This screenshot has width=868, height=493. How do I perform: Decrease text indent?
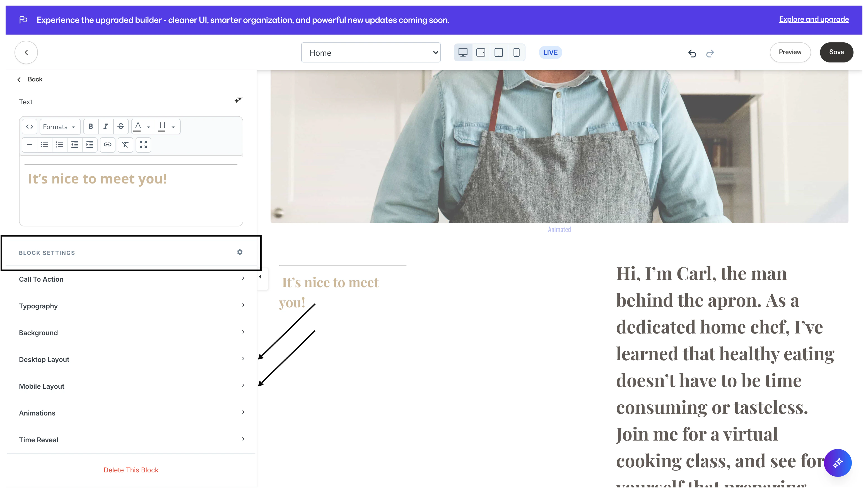74,145
